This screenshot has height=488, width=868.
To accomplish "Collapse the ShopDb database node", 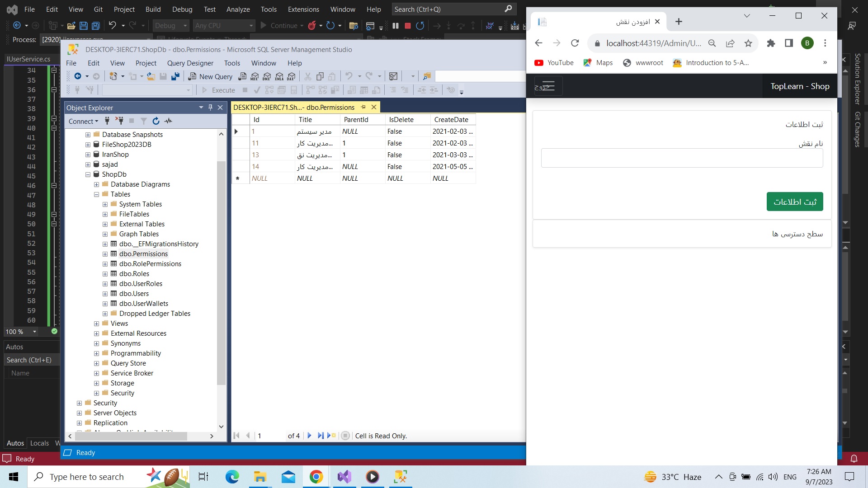I will tap(88, 174).
